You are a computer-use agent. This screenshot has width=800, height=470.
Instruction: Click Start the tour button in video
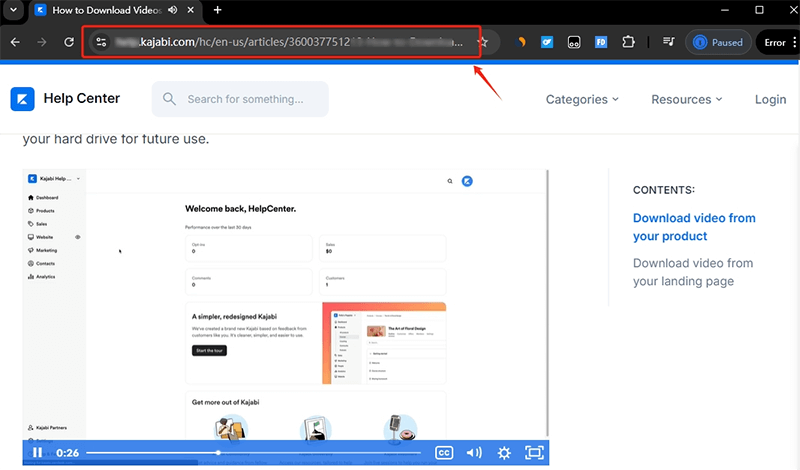(209, 351)
